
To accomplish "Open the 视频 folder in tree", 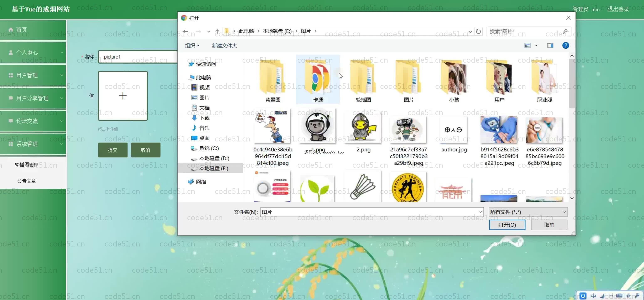I will tap(201, 87).
